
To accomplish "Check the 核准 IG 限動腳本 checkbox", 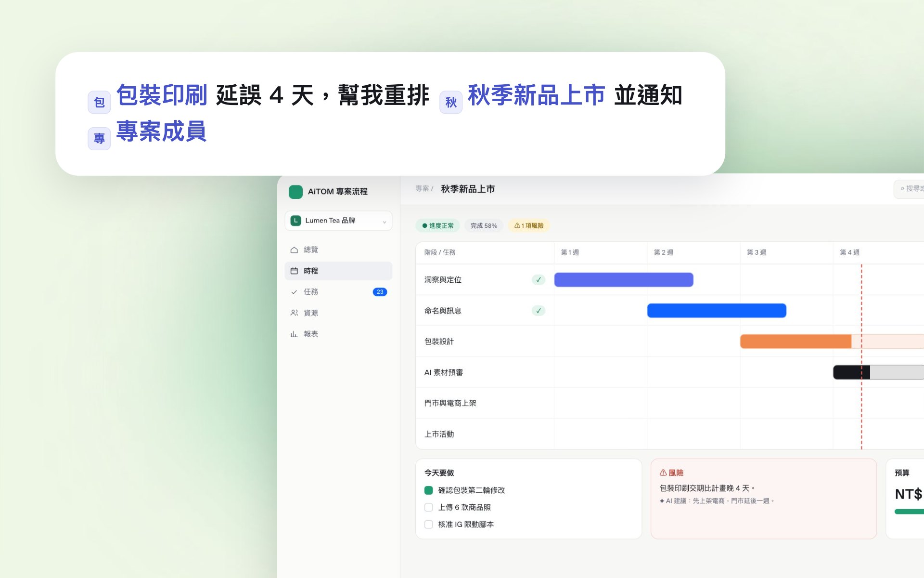I will 429,525.
